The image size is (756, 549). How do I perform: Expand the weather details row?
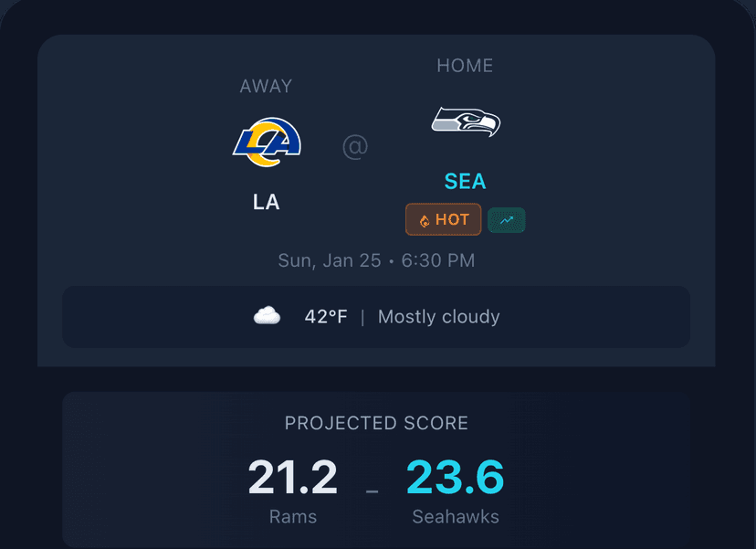click(376, 316)
